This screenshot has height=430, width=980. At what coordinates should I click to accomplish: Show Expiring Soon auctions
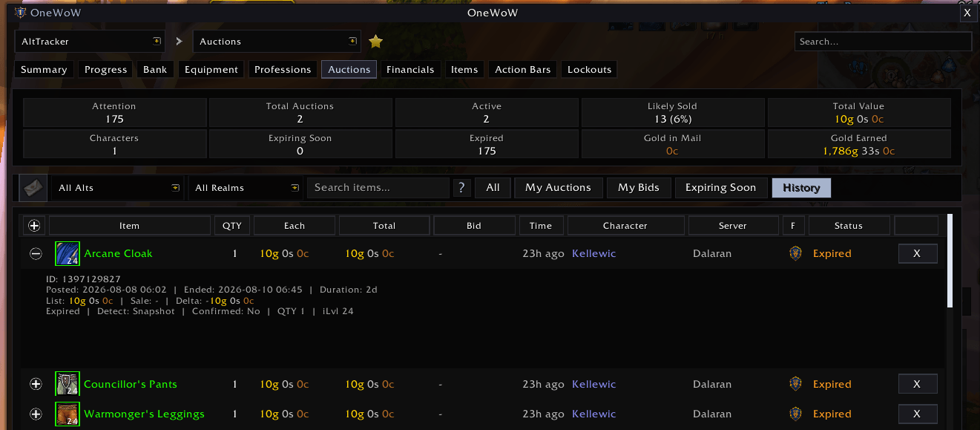pyautogui.click(x=720, y=188)
